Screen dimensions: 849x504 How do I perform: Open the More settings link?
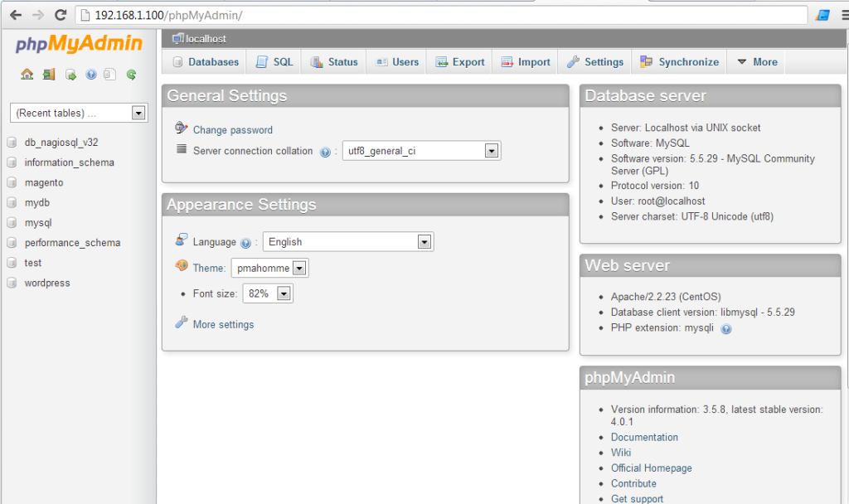[223, 324]
